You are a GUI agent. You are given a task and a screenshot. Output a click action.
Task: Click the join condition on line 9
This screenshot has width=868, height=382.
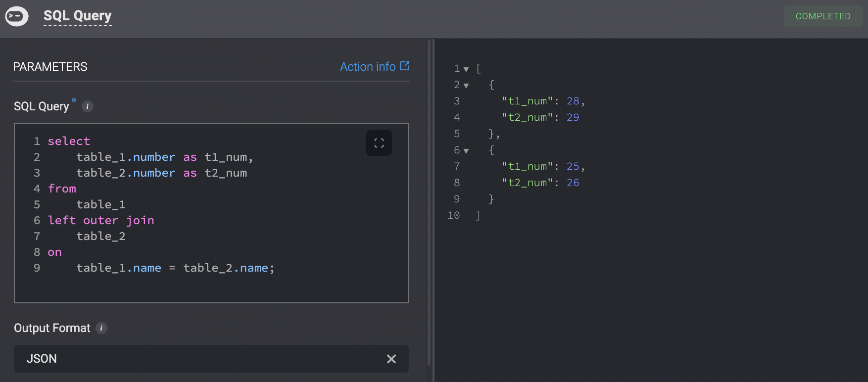(176, 268)
